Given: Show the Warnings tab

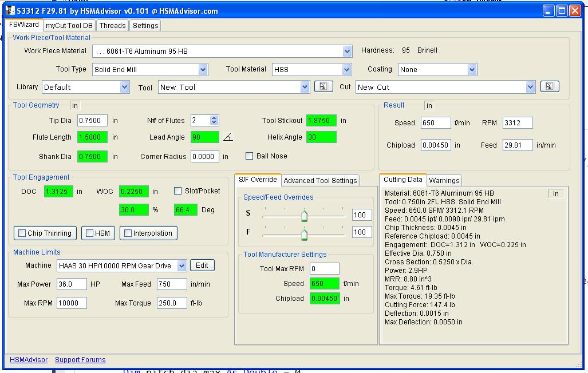Looking at the screenshot, I should (444, 180).
